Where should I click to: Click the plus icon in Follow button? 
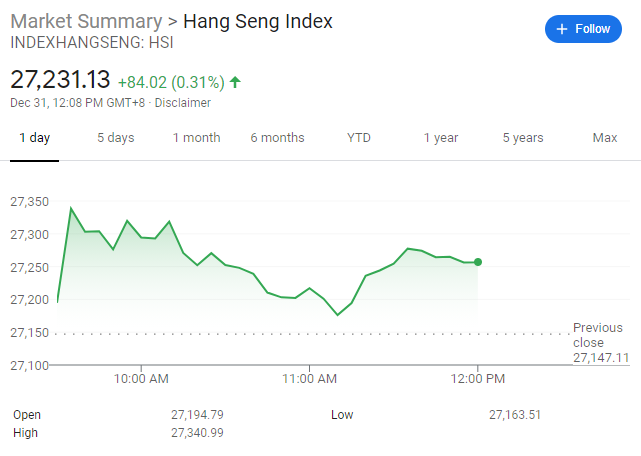click(562, 29)
